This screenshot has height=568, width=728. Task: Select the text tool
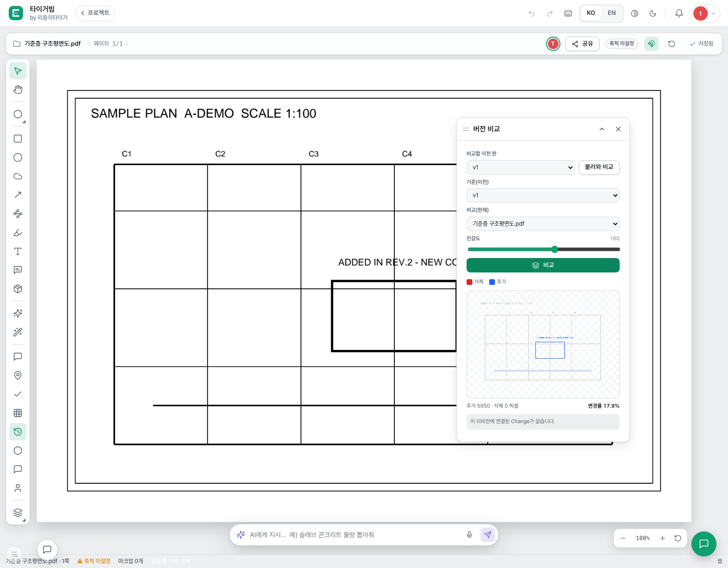(x=18, y=251)
